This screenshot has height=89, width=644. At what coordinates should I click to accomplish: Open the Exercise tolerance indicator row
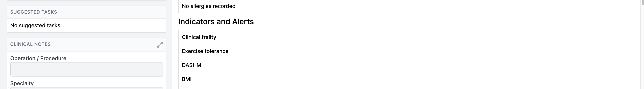point(406,51)
